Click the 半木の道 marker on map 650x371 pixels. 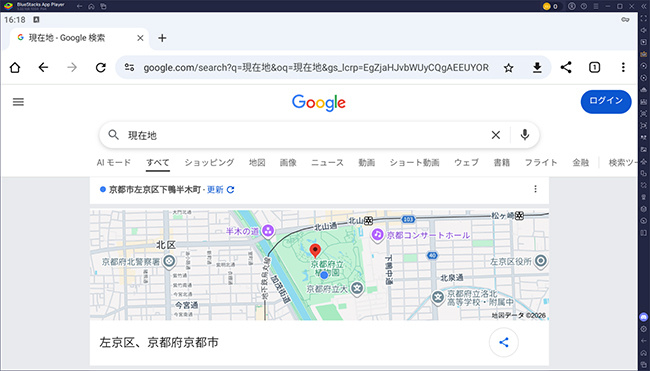(268, 231)
